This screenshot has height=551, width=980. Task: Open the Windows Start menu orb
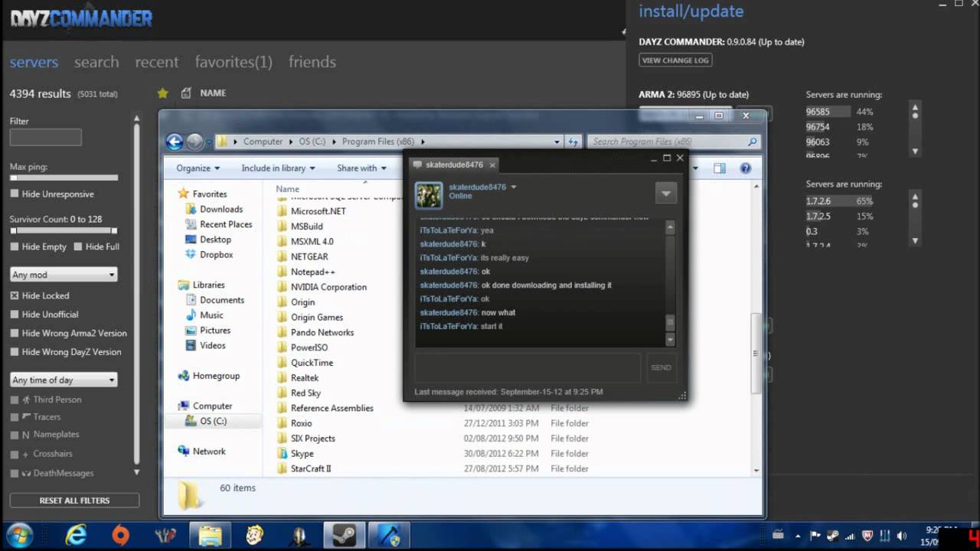[x=19, y=536]
